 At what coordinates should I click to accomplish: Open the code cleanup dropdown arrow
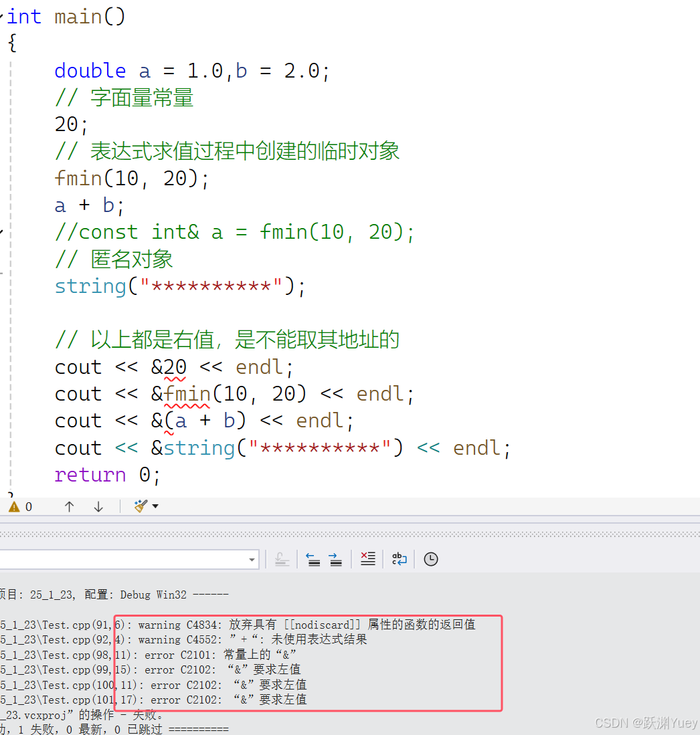pos(155,506)
